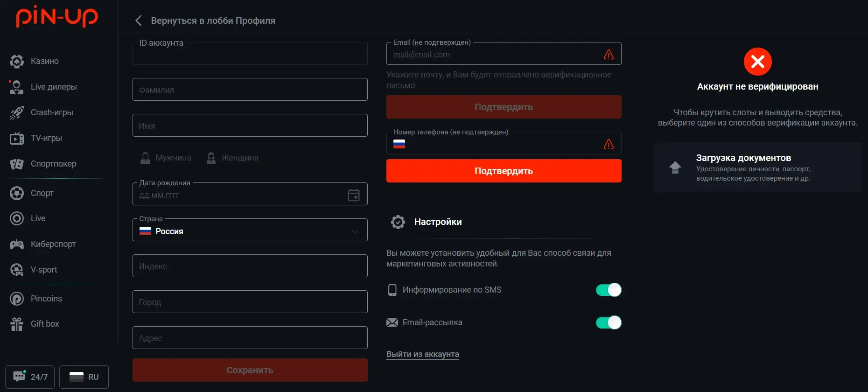Click the upload icon for Загрузка документов
The image size is (868, 392).
click(x=675, y=168)
